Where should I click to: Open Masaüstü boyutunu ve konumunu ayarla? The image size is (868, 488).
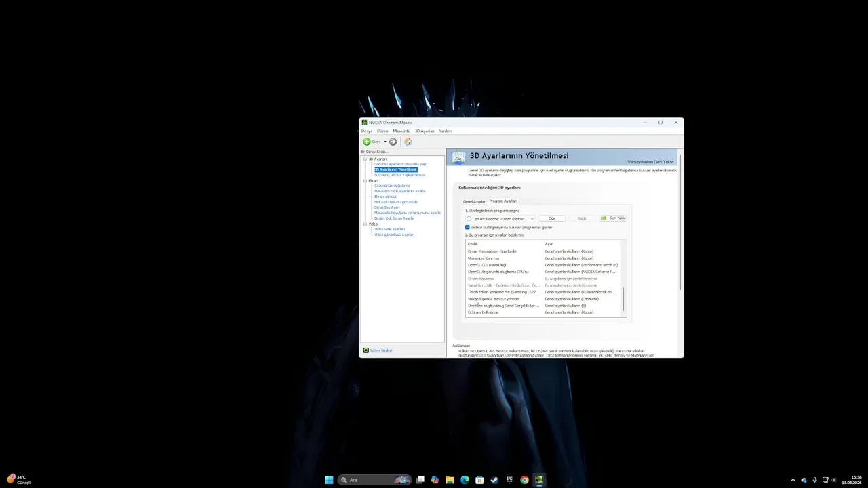pos(408,213)
